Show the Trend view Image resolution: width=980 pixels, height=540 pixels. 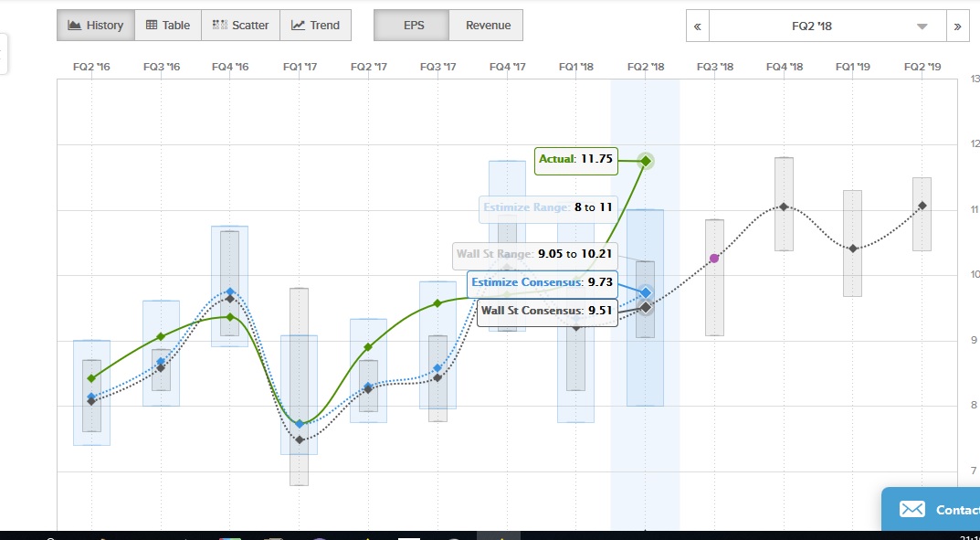[x=315, y=26]
